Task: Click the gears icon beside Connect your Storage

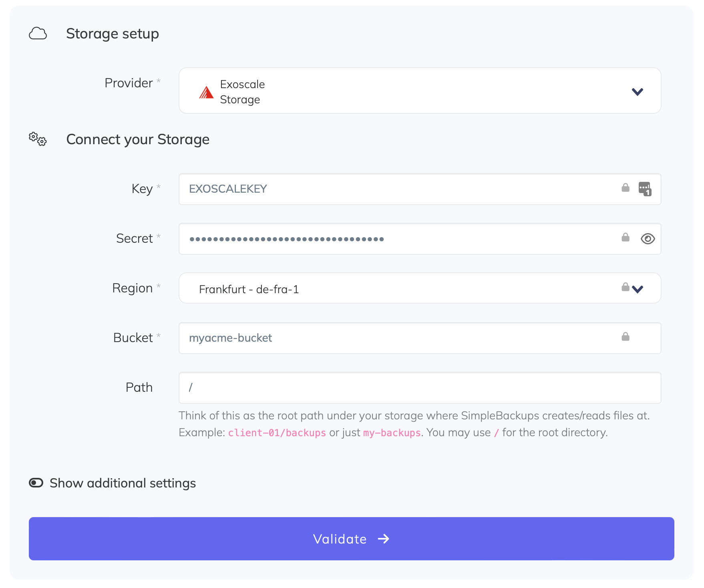Action: coord(37,140)
